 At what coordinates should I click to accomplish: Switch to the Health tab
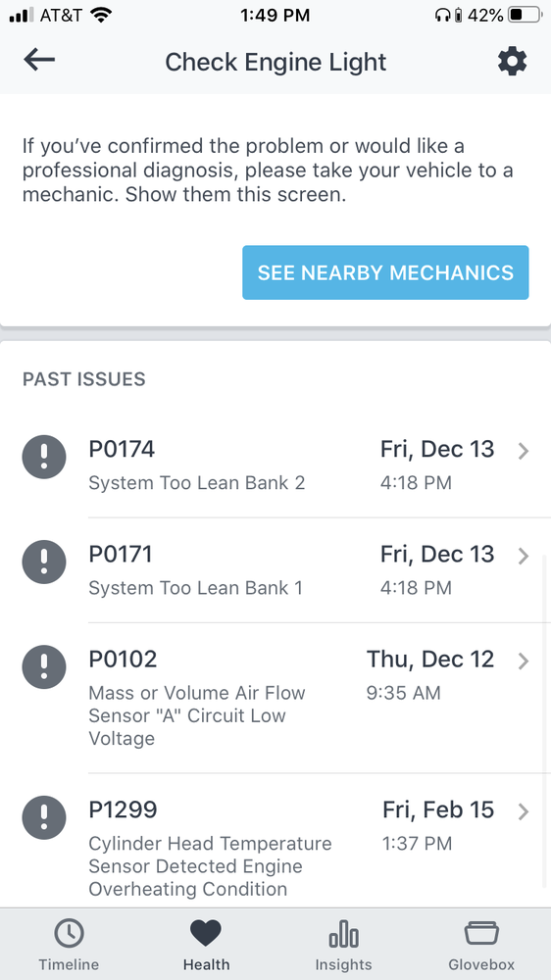[x=206, y=945]
